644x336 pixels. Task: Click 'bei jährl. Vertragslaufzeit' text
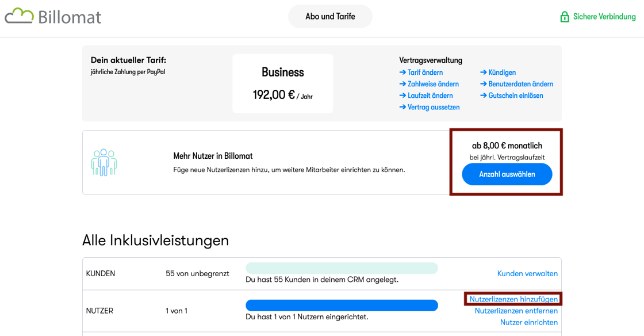click(507, 157)
